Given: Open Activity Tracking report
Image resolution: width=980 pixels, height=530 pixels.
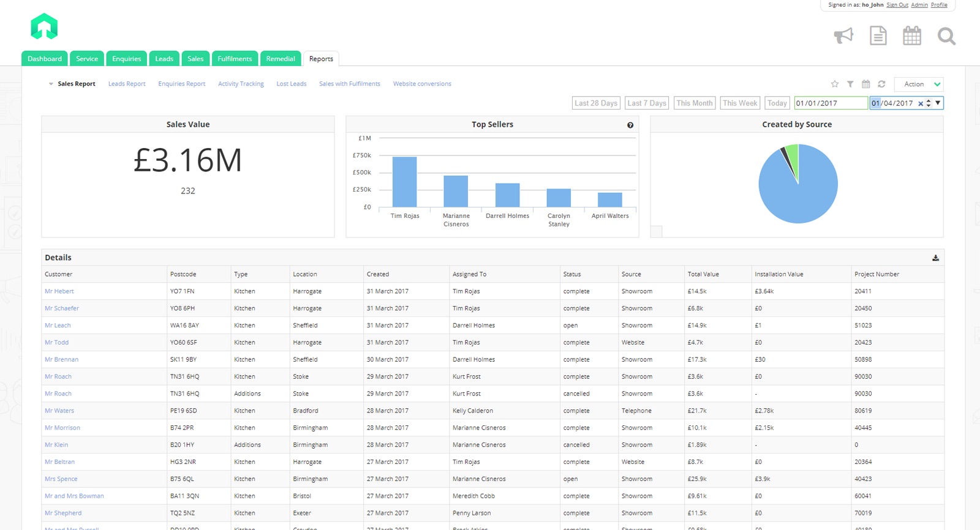Looking at the screenshot, I should point(241,84).
